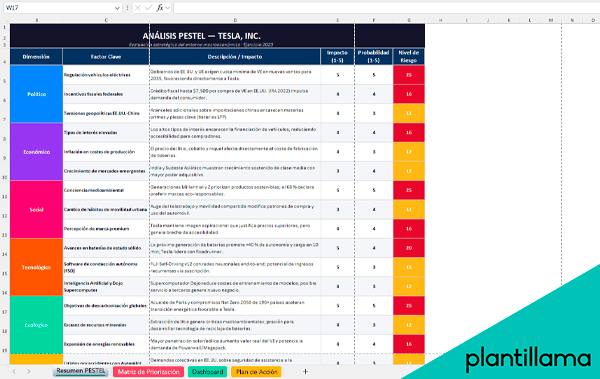Select Incentivos fiscales federales factor cell
Screen dimensions: 600x379
[106, 94]
